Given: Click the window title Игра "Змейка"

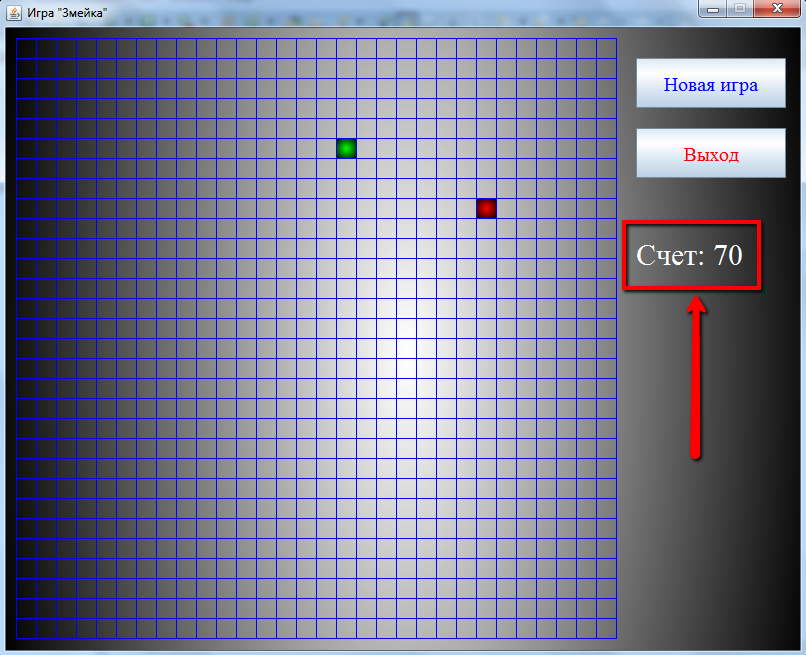Looking at the screenshot, I should [x=67, y=13].
